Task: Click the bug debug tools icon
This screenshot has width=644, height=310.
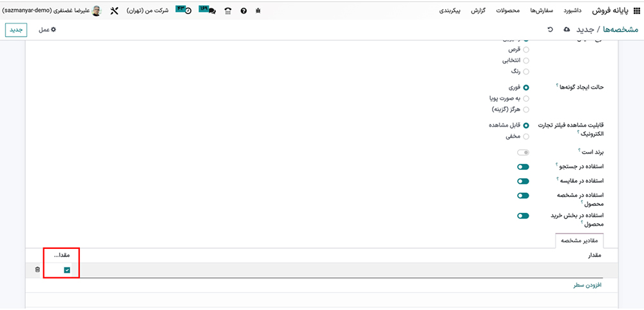Action: pos(258,11)
